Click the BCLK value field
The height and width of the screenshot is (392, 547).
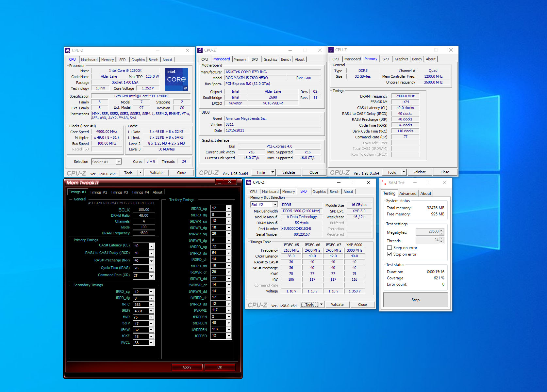[144, 210]
